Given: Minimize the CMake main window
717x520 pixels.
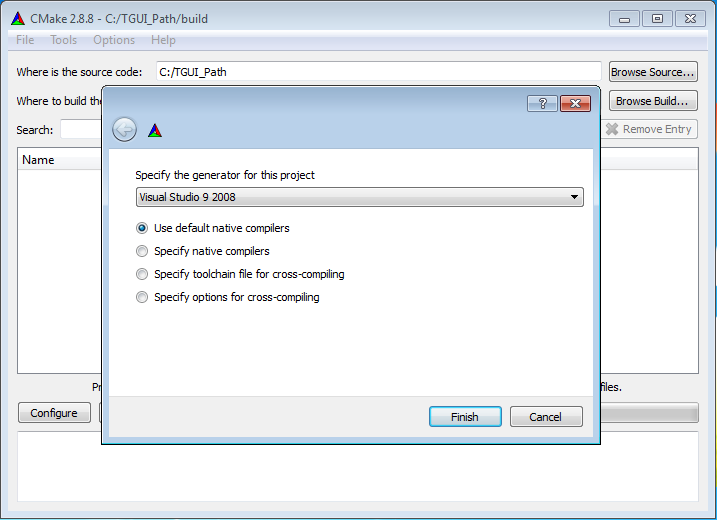Looking at the screenshot, I should [x=624, y=19].
